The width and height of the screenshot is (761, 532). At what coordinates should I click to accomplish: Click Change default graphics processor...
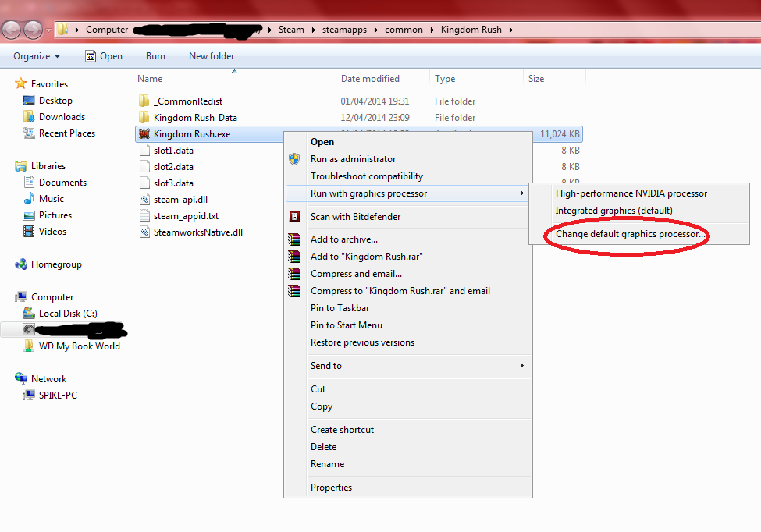click(639, 234)
